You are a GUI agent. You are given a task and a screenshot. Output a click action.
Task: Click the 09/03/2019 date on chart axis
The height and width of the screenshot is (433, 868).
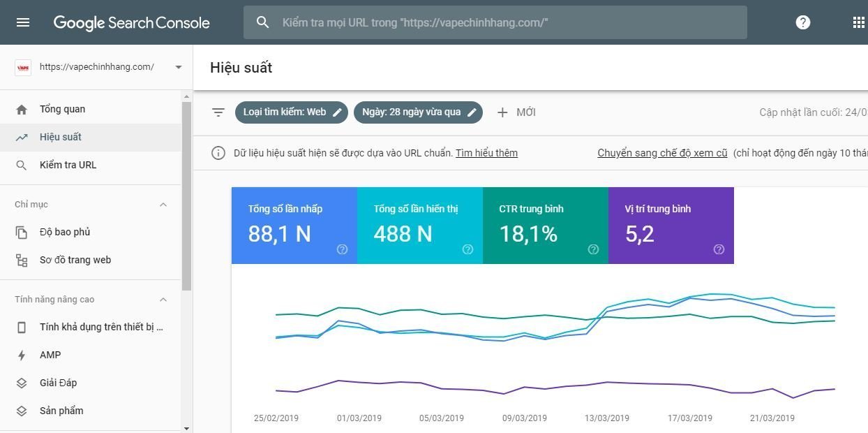525,418
